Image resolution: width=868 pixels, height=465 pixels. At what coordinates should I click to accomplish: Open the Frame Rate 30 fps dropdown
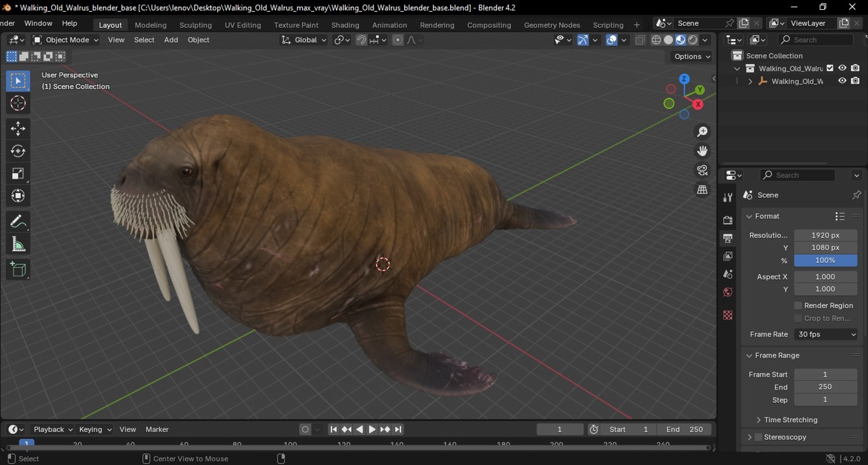coord(826,334)
